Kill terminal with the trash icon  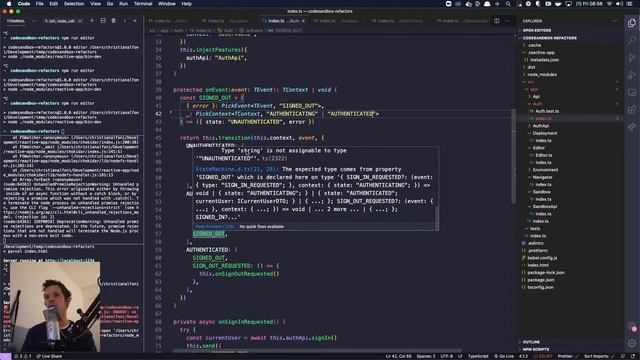coord(113,21)
